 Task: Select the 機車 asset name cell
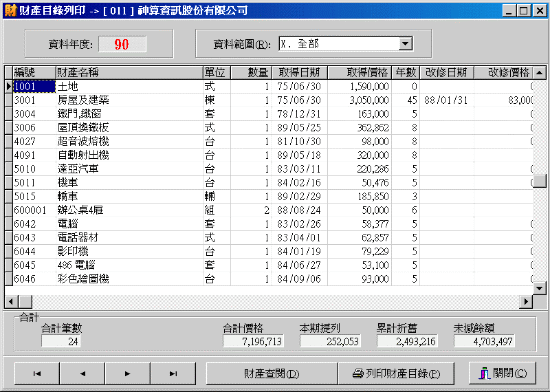coord(129,183)
